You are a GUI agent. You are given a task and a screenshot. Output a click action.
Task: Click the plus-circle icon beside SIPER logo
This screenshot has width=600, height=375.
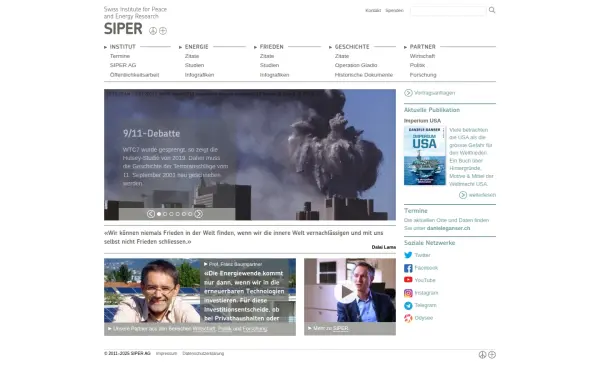[x=163, y=31]
